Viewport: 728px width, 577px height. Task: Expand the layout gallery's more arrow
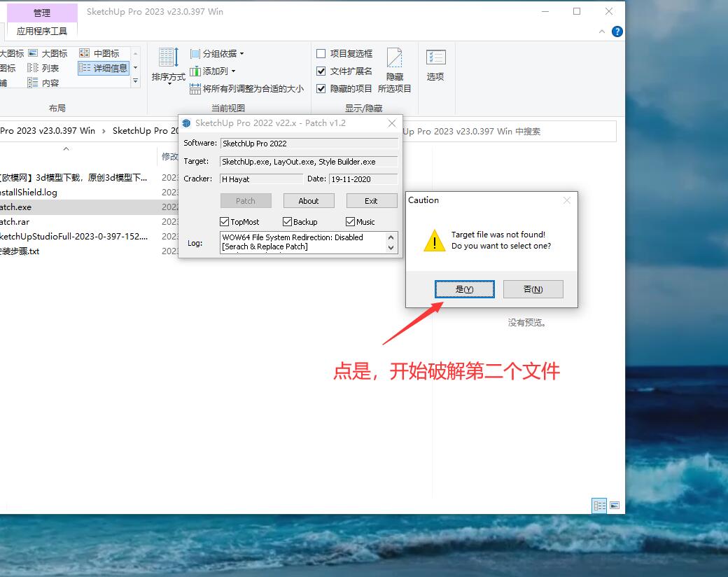coord(136,81)
